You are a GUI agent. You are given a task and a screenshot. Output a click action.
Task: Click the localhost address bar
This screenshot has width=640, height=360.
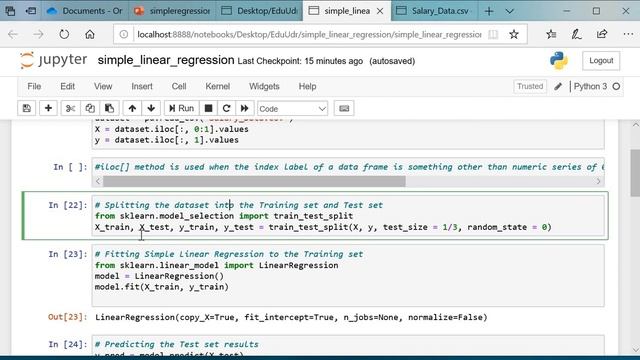pyautogui.click(x=309, y=35)
